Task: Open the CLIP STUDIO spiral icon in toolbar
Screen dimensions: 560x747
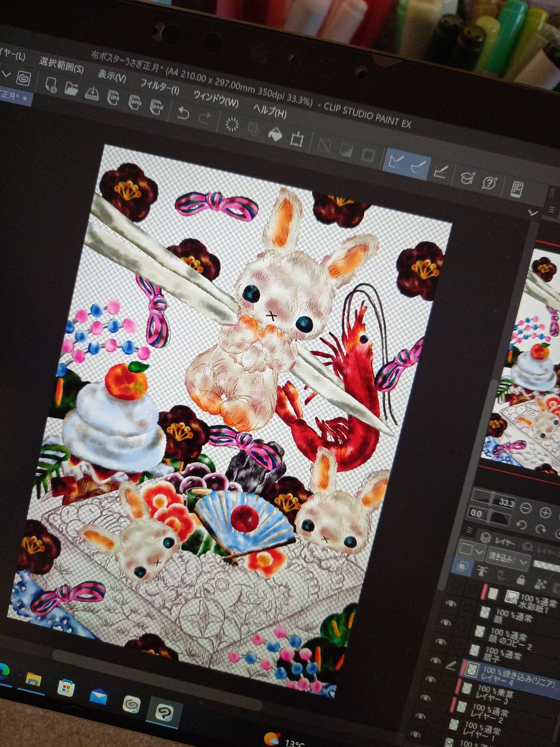Action: click(x=24, y=79)
